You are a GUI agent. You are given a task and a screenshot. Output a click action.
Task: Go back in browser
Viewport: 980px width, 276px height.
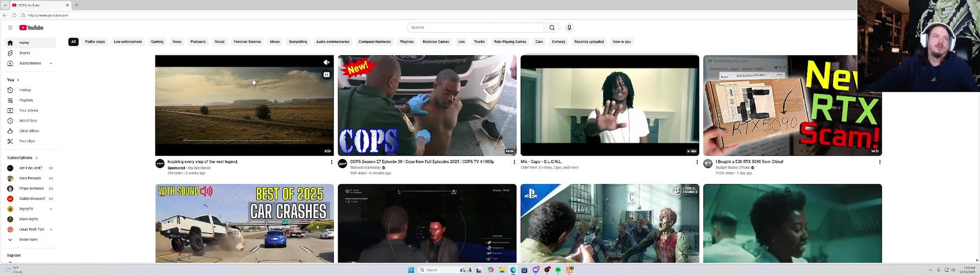click(5, 15)
